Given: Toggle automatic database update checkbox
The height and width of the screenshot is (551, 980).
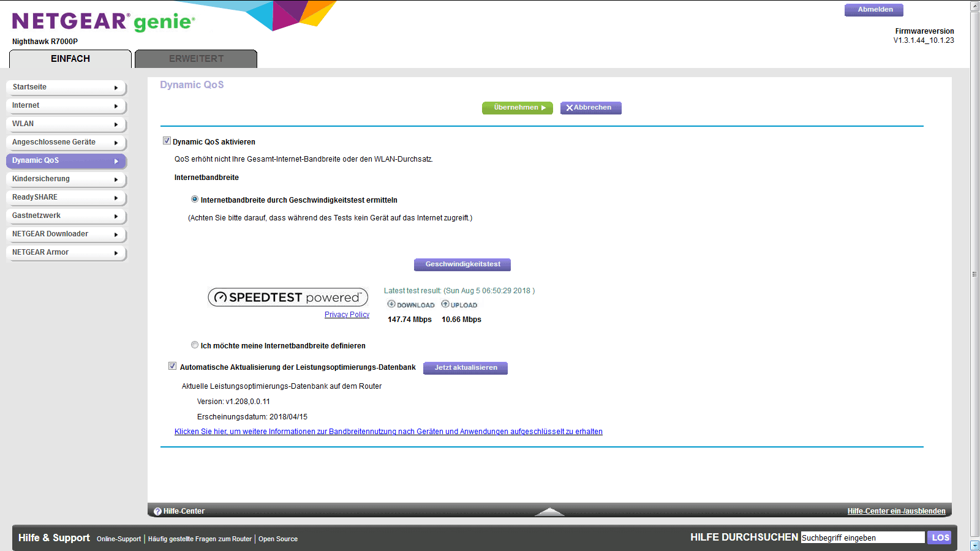Looking at the screenshot, I should click(x=172, y=366).
